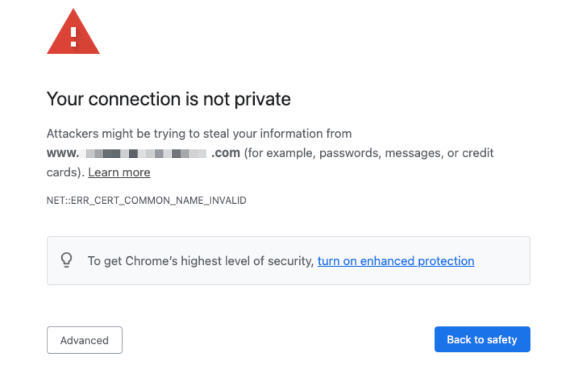Screen dimensions: 588x373
Task: Click the white exclamation mark inside the triangle
Action: pos(74,36)
